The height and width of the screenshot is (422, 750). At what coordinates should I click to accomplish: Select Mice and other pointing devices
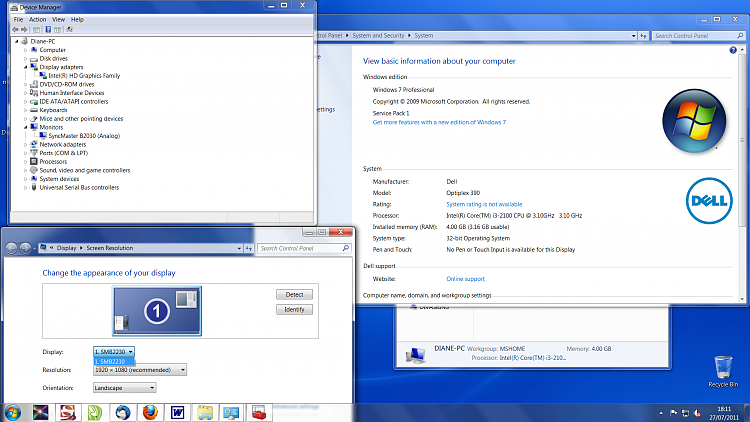[81, 119]
